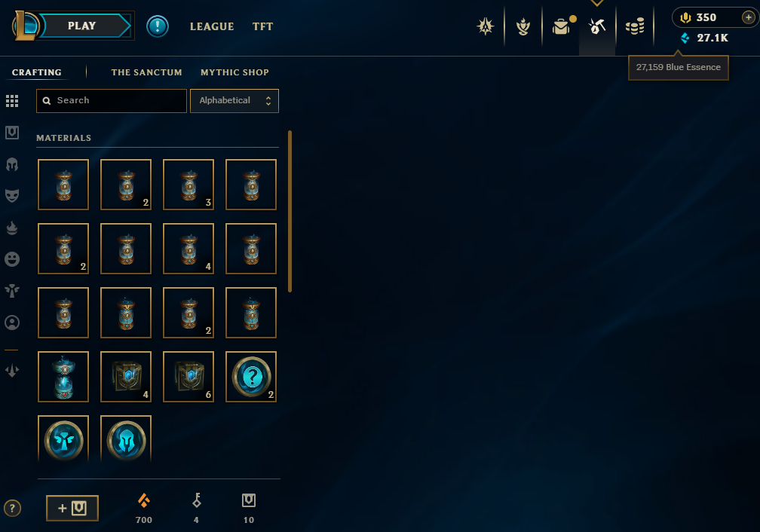Click the blue alert exclamation icon
Screen dimensions: 760x532
(158, 26)
